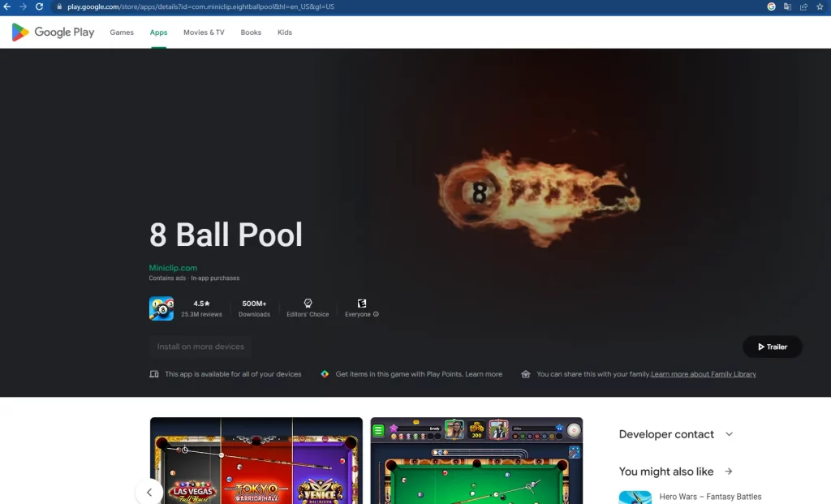Image resolution: width=831 pixels, height=504 pixels.
Task: Expand the Developer contact section
Action: 676,434
